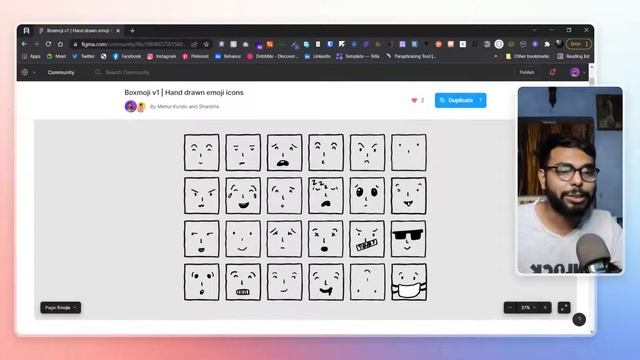Open Figma notifications bell icon
This screenshot has width=640, height=360.
(552, 72)
